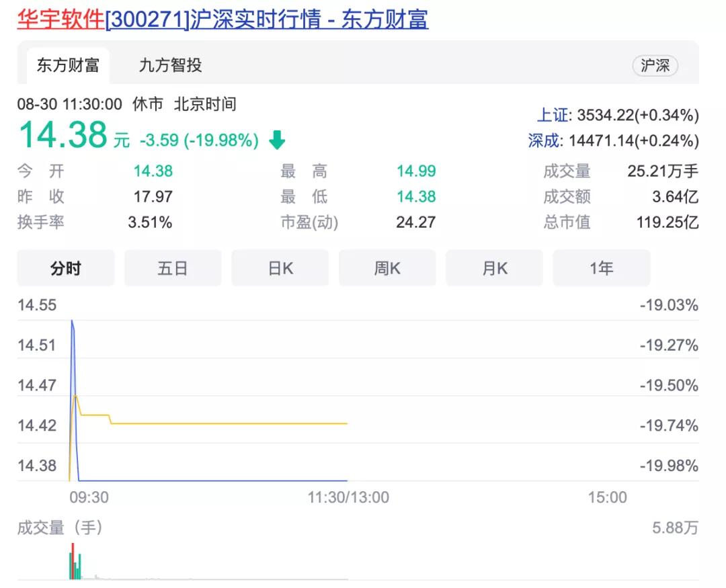Switch to the 东方财富 source tab
The image size is (726, 588).
(68, 65)
